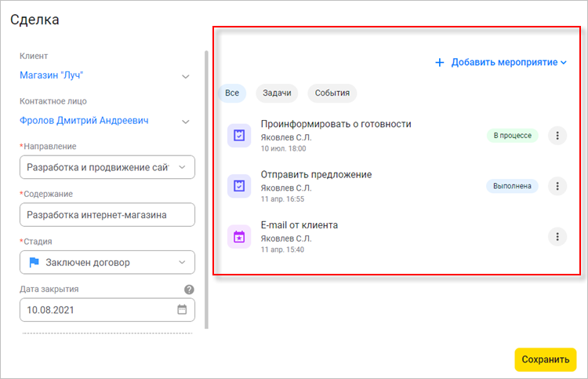
Task: Click into the Содержание field 'Разработка интернет-магазина'
Action: coord(107,215)
